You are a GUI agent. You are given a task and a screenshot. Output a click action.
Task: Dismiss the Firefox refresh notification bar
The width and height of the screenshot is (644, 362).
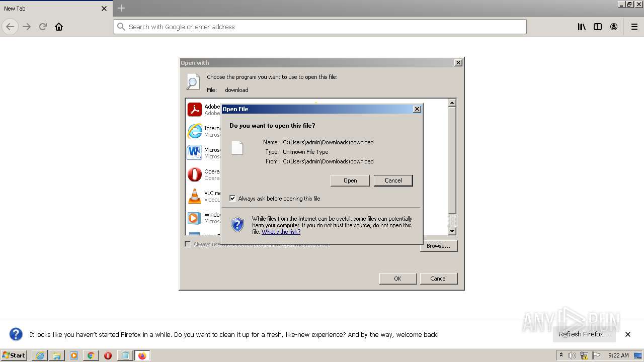628,334
